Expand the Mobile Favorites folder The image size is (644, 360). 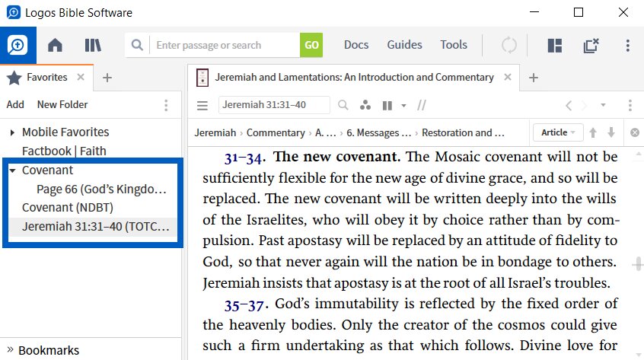coord(12,132)
